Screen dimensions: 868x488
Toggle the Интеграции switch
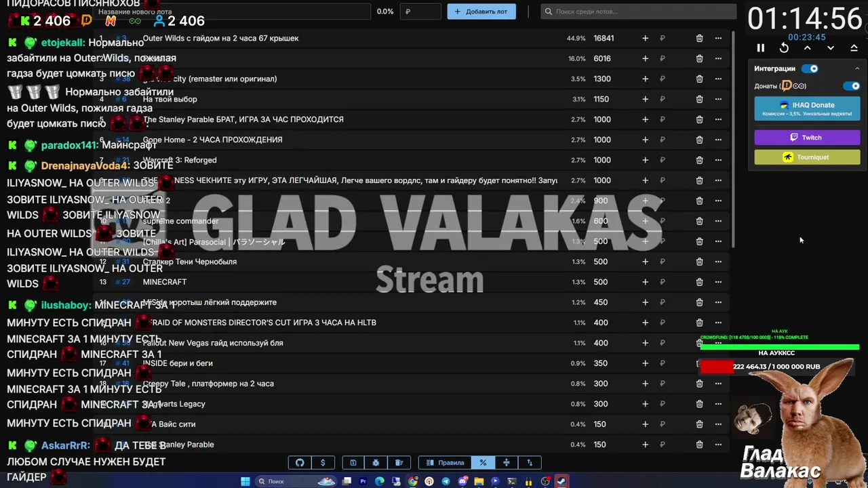[x=810, y=68]
